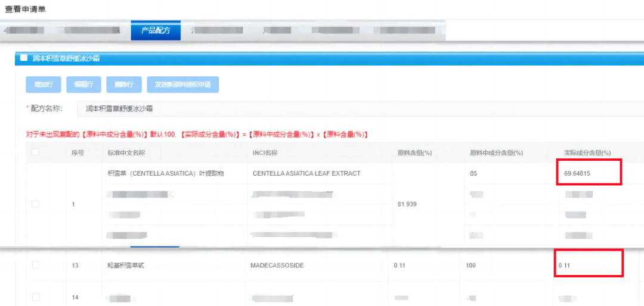Click the 增加行 button
644x306 pixels.
pyautogui.click(x=44, y=85)
